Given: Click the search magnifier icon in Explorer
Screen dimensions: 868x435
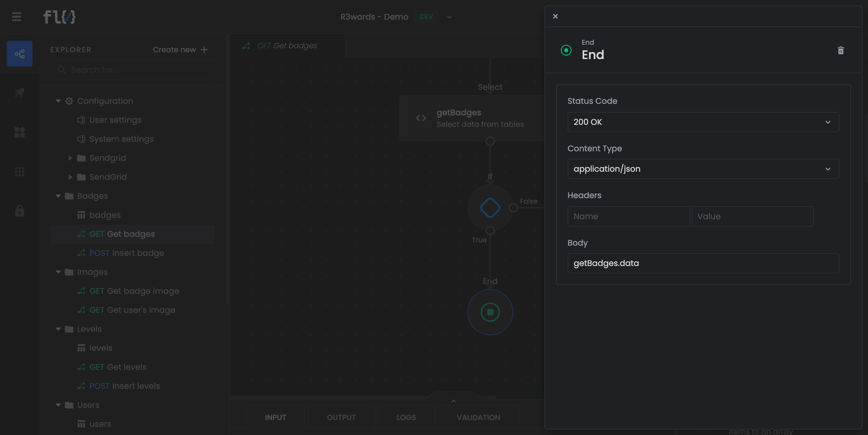Looking at the screenshot, I should pyautogui.click(x=61, y=70).
